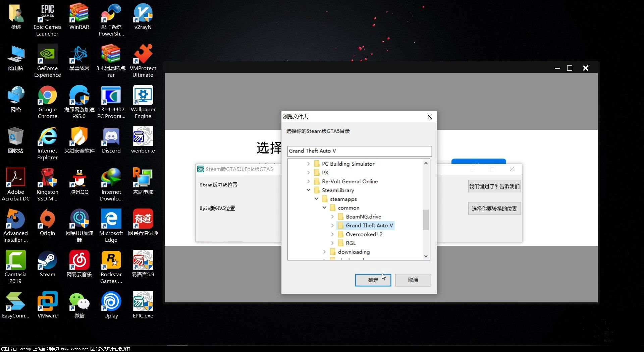Open Internet Download Manager icon
644x352 pixels.
click(111, 185)
